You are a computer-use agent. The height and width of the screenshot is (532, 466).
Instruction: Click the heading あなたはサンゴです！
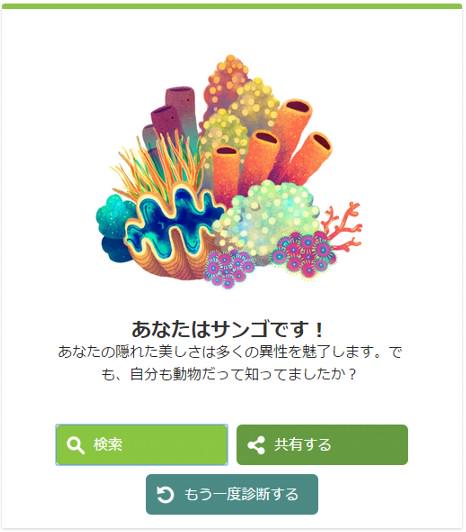228,329
